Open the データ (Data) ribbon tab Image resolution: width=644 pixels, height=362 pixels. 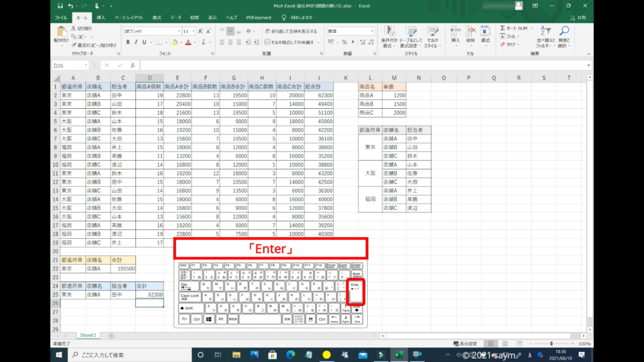tap(176, 18)
